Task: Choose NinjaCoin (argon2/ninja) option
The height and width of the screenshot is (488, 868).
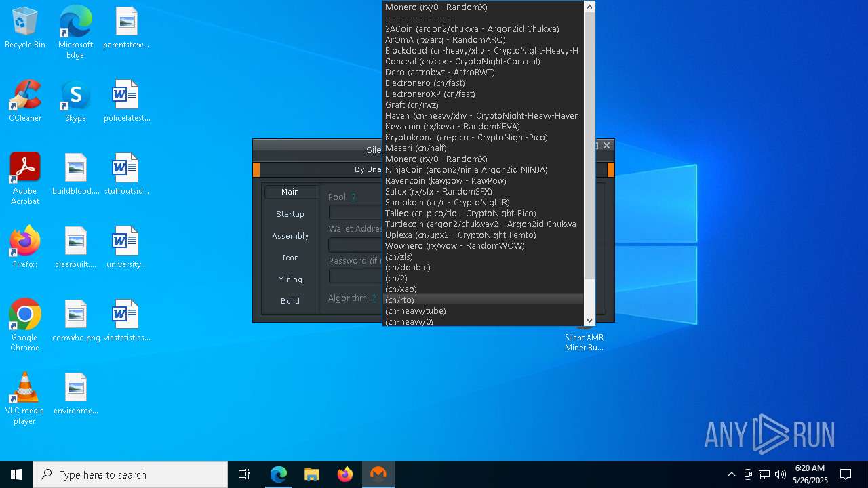Action: tap(483, 169)
